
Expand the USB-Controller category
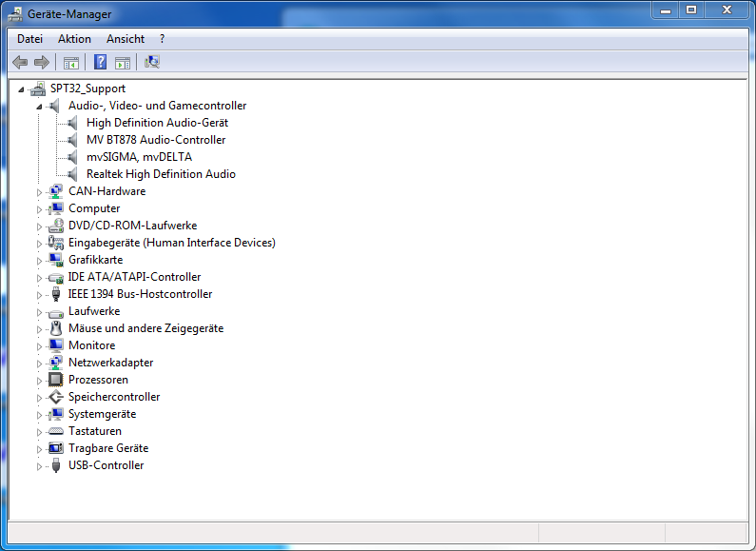[x=40, y=466]
